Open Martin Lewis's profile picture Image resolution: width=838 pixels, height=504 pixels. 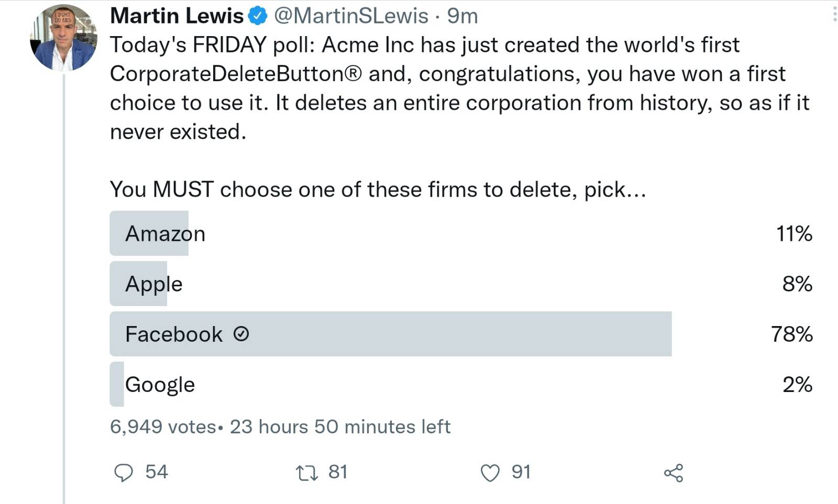pos(63,38)
